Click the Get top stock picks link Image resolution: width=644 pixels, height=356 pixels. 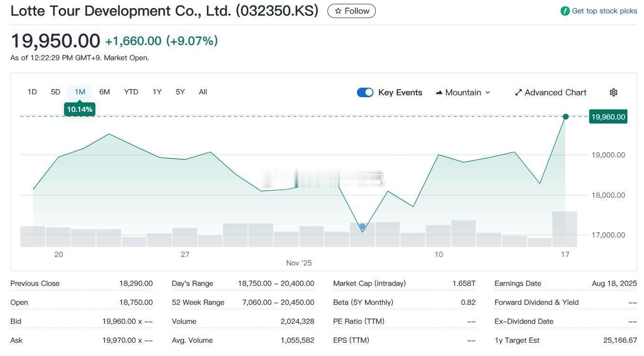pyautogui.click(x=604, y=11)
